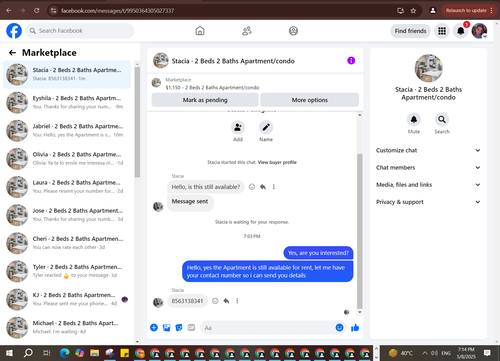Screen dimensions: 500x361
Task: React to 'Hello, is this still available?' message
Action: click(x=252, y=187)
